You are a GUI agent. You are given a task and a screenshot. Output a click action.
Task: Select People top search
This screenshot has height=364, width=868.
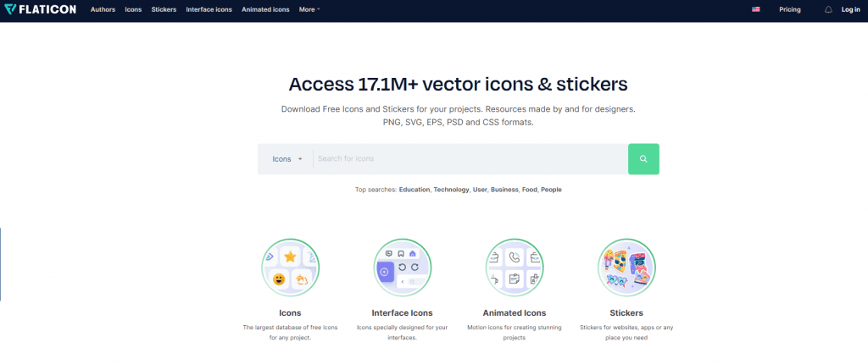pyautogui.click(x=551, y=190)
